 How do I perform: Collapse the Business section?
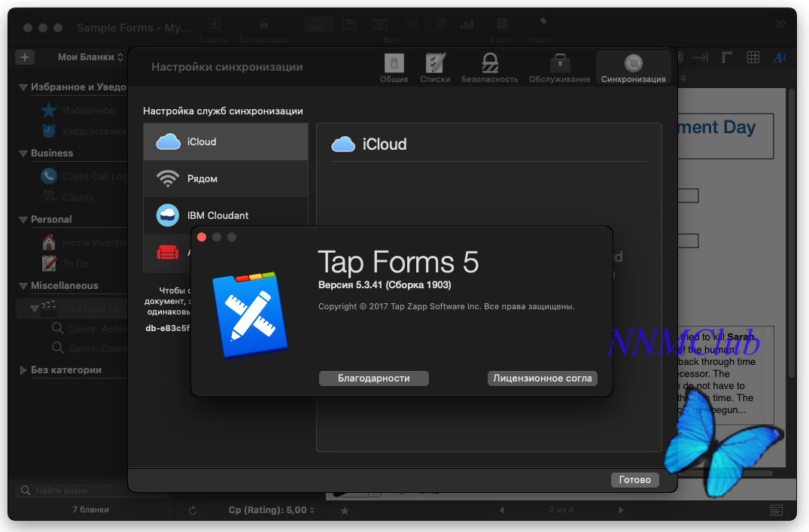coord(23,154)
